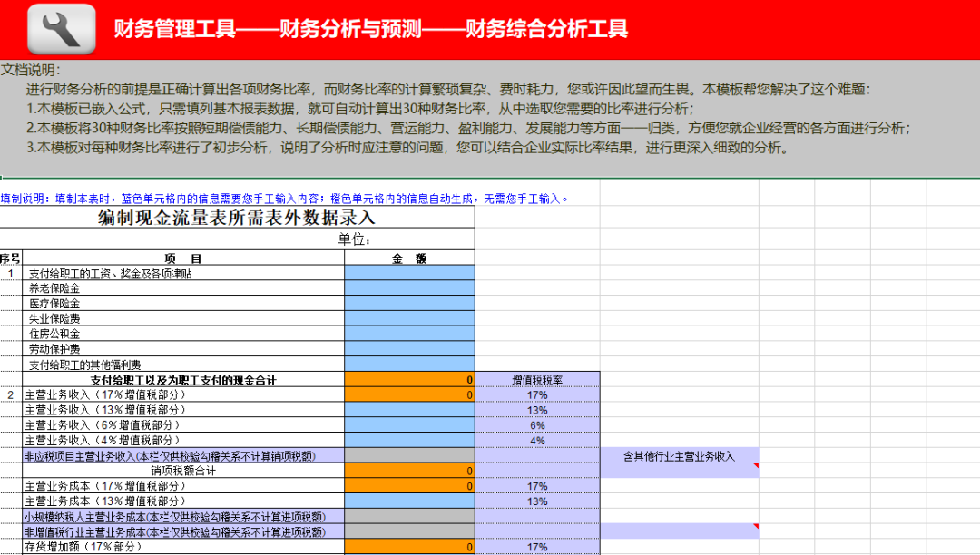The width and height of the screenshot is (980, 555).
Task: Select the purple 含其他行业主营业务收入 cell
Action: point(679,455)
